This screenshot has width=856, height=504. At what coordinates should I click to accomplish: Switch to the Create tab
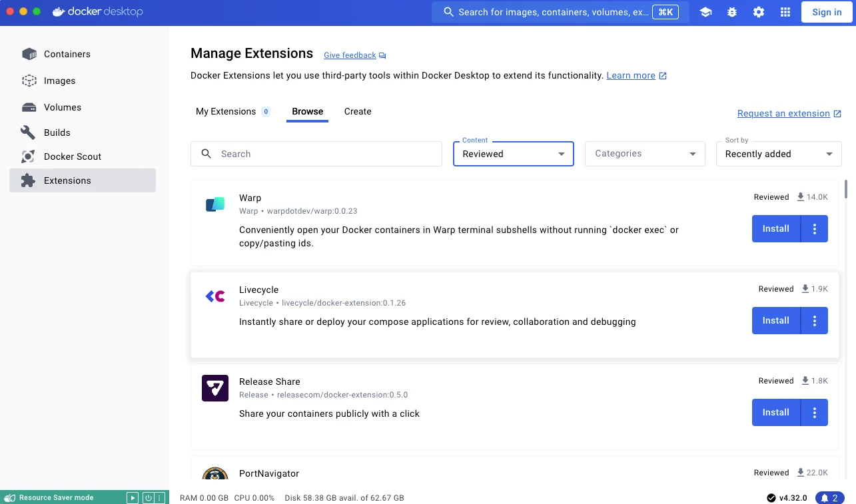point(358,111)
